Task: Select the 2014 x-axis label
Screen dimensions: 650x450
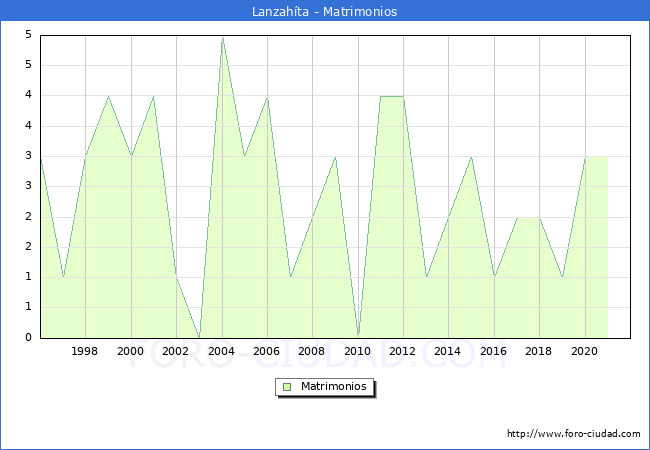Action: 448,351
